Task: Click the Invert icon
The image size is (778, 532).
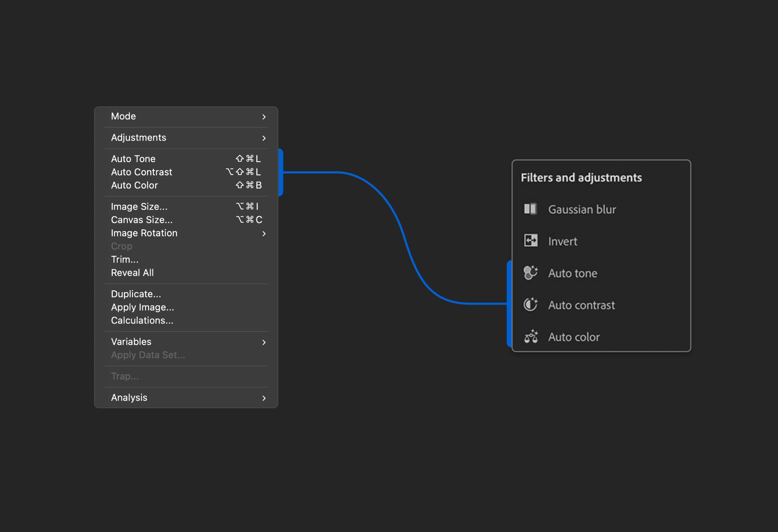Action: pyautogui.click(x=531, y=240)
